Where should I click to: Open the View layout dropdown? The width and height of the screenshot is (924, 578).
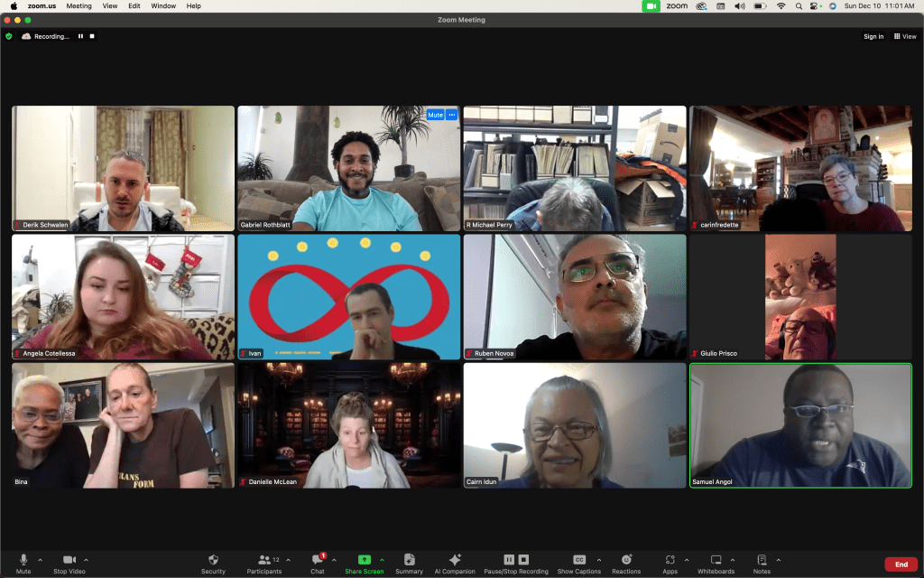pos(905,36)
